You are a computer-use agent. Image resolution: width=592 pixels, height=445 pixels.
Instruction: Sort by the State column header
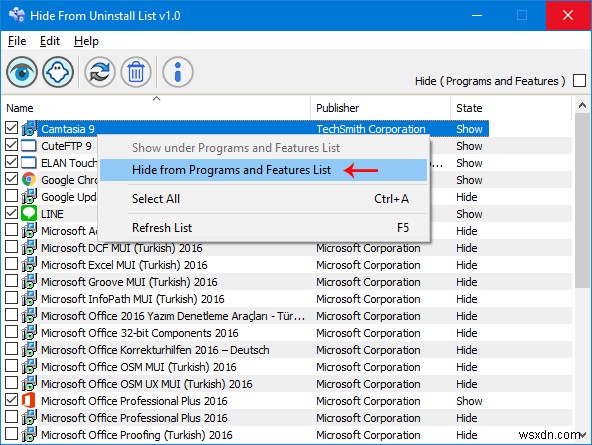(x=511, y=108)
